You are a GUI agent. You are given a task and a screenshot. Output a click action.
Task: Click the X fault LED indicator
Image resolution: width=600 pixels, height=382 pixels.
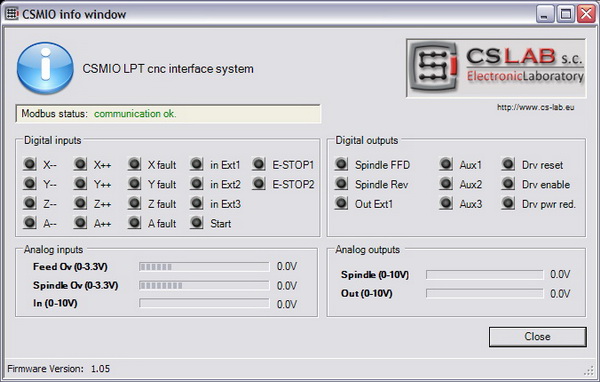coord(134,164)
